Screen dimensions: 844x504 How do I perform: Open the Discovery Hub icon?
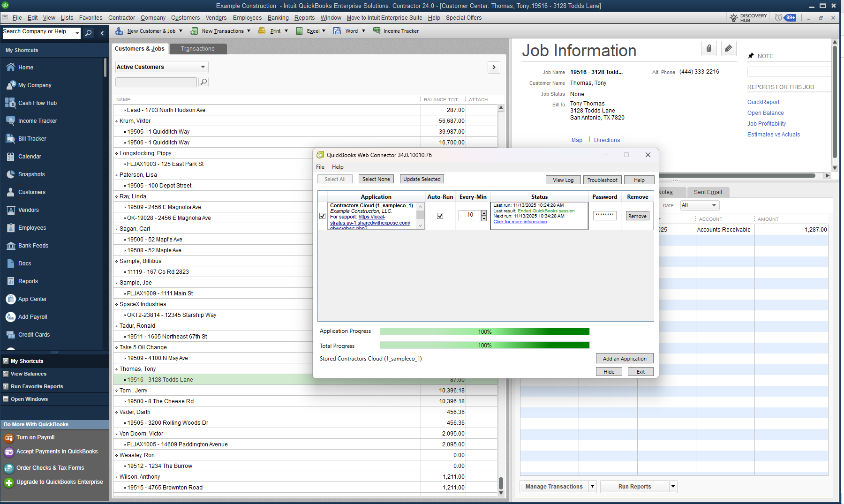pyautogui.click(x=734, y=18)
